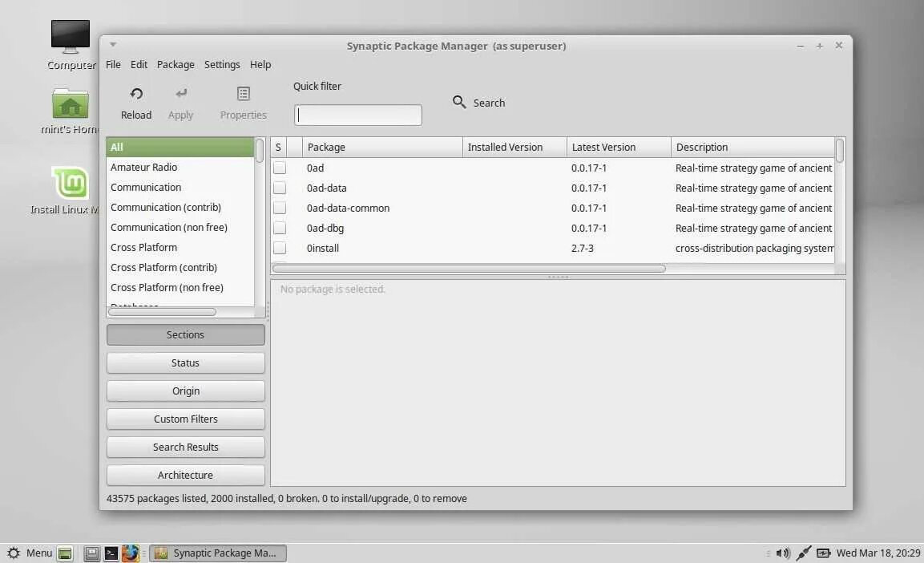Open the Settings menu
Viewport: 924px width, 563px height.
pyautogui.click(x=222, y=64)
